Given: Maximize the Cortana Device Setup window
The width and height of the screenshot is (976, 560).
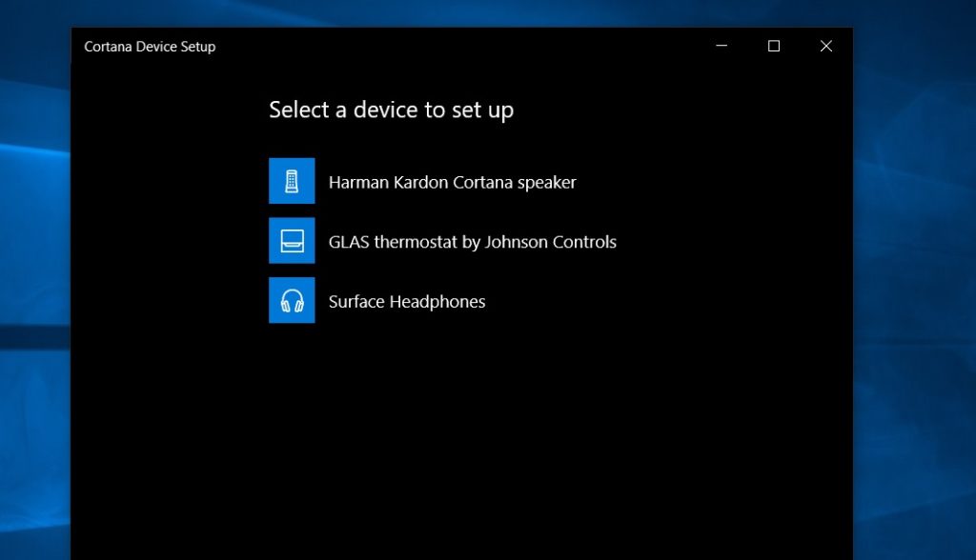Looking at the screenshot, I should [773, 46].
